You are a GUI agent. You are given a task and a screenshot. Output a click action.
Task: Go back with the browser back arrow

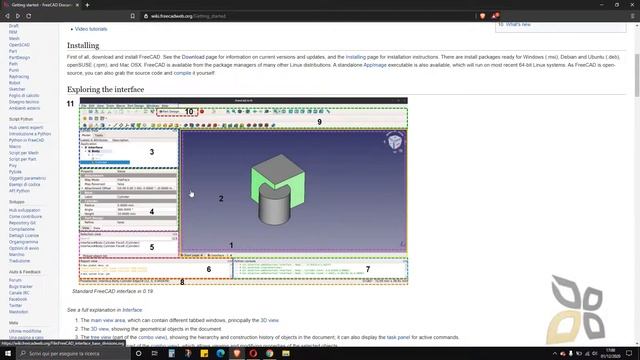point(7,16)
